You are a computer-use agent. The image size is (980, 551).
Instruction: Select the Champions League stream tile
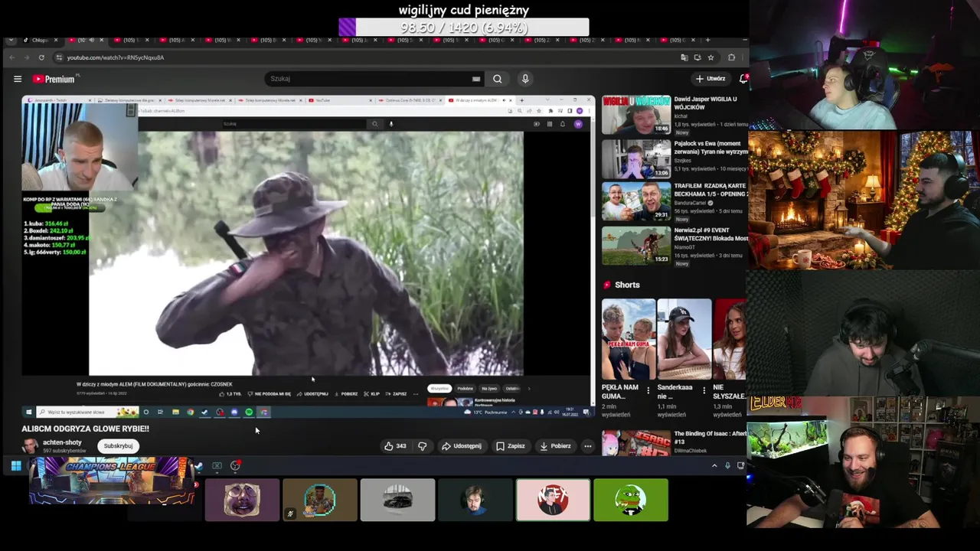tap(113, 481)
